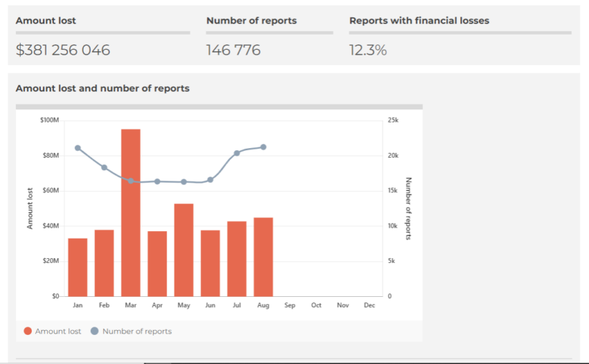Click the blue-gray Number of reports legend dot
This screenshot has width=589, height=364.
(95, 331)
